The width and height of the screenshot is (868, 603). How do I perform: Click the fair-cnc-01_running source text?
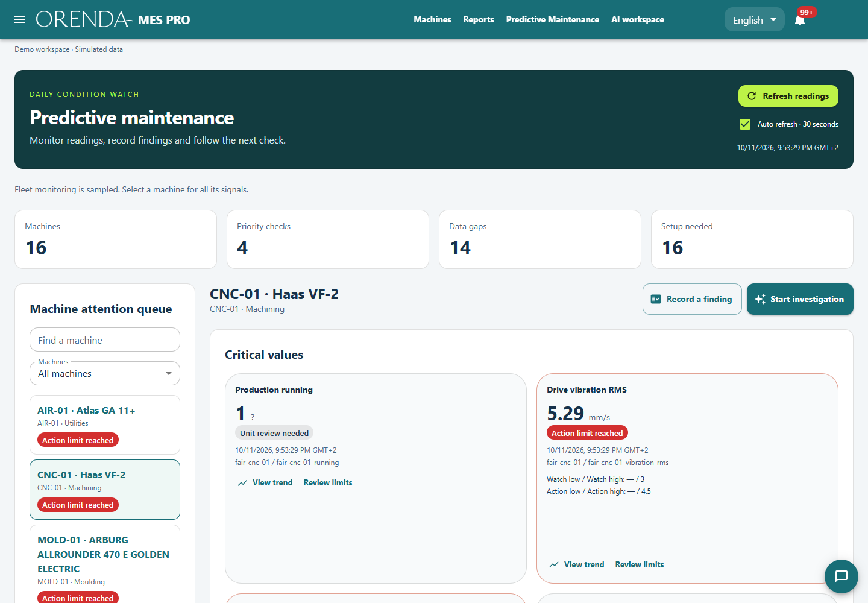pos(287,463)
